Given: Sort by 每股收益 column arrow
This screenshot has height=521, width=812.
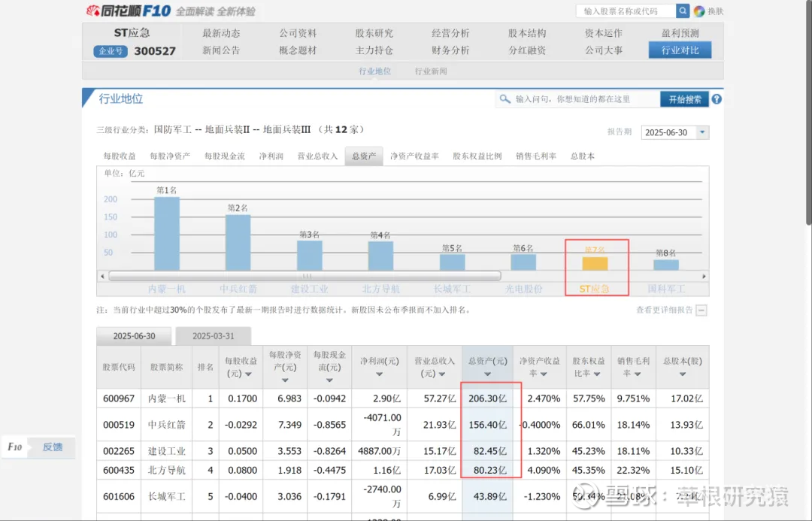Looking at the screenshot, I should click(249, 374).
